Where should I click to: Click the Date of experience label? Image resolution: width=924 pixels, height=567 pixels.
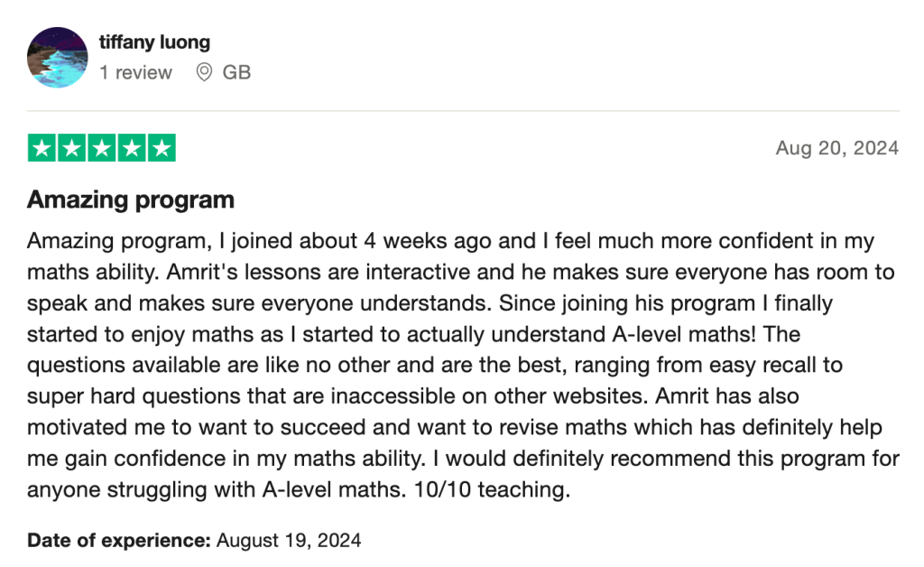(119, 540)
